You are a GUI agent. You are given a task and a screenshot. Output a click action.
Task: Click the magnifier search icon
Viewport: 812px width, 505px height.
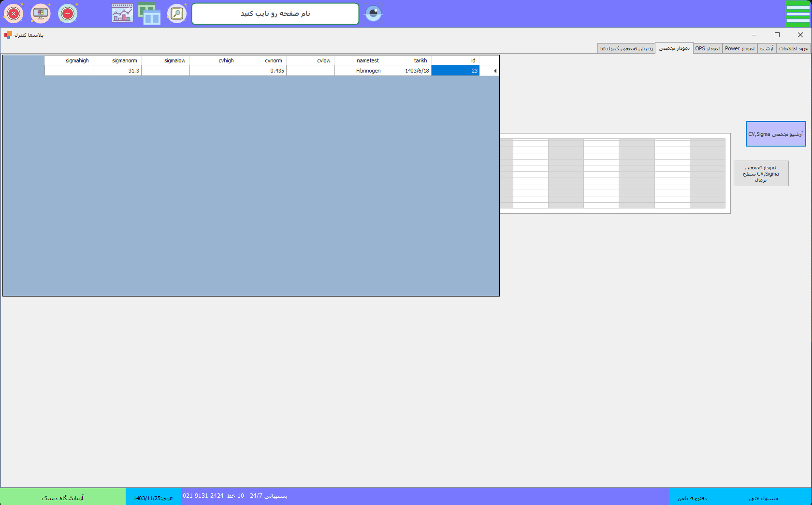tap(177, 14)
